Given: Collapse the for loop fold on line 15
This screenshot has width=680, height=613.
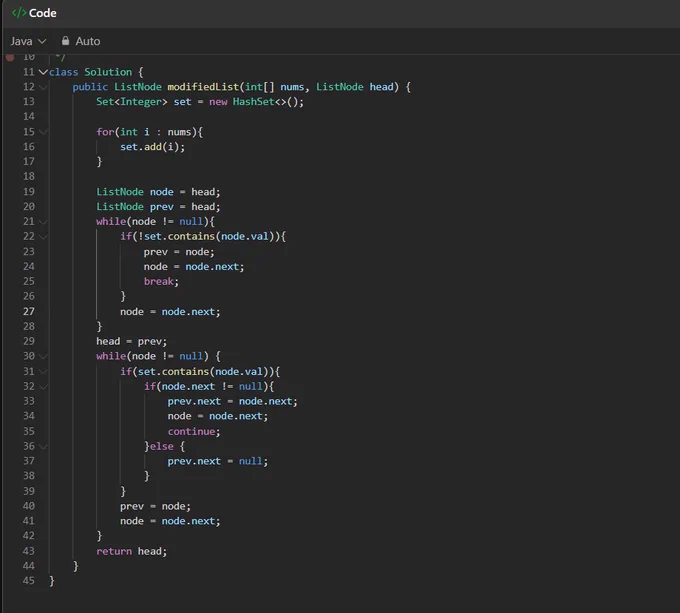Looking at the screenshot, I should [43, 132].
